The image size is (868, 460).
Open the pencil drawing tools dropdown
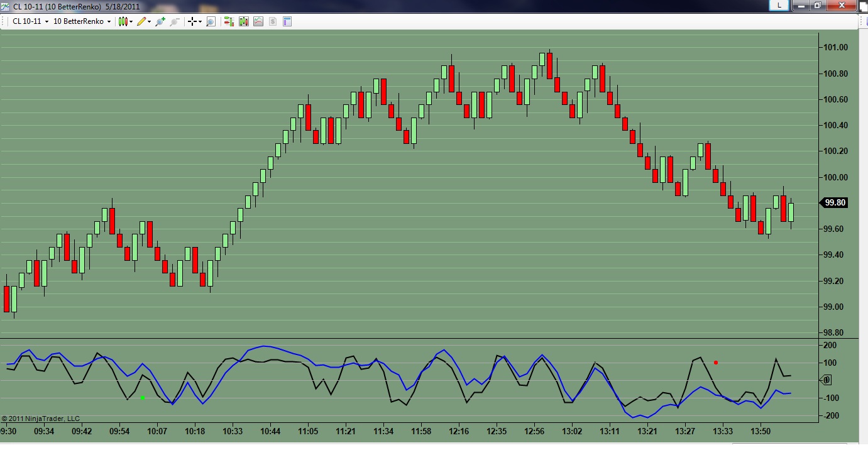tap(144, 21)
